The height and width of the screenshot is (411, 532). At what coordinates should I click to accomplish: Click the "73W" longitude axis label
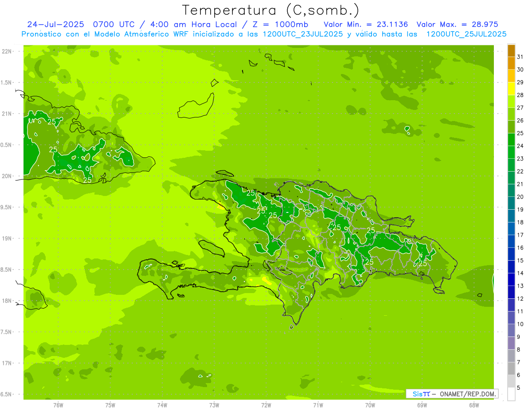click(x=214, y=405)
